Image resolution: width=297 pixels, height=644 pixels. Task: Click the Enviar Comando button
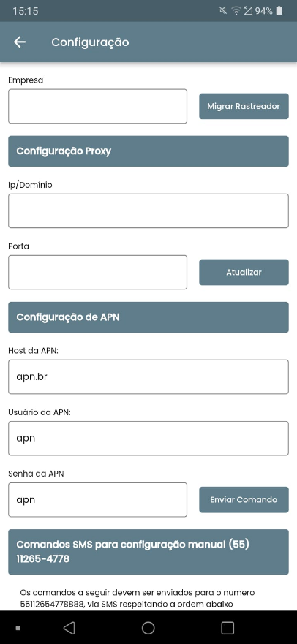click(x=244, y=500)
